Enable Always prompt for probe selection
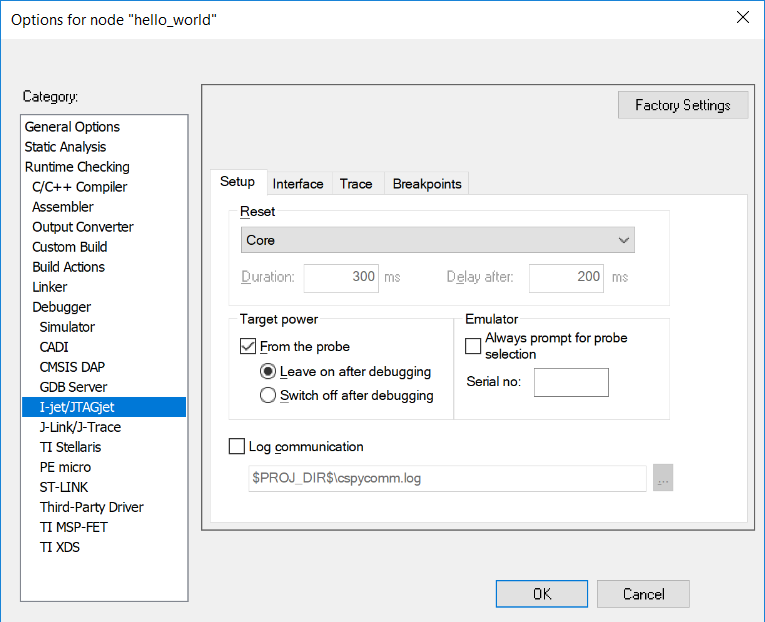Screen dimensions: 765x622 pyautogui.click(x=473, y=346)
